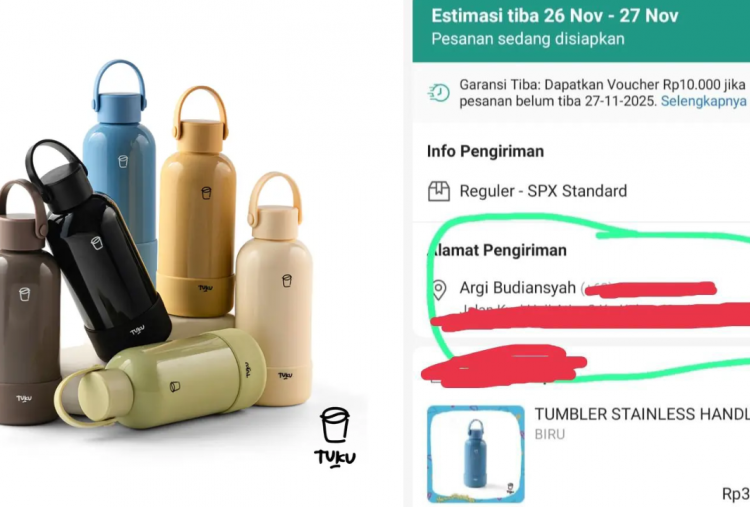
Task: Click the TUKU cup logo at bottom
Action: coord(335,437)
